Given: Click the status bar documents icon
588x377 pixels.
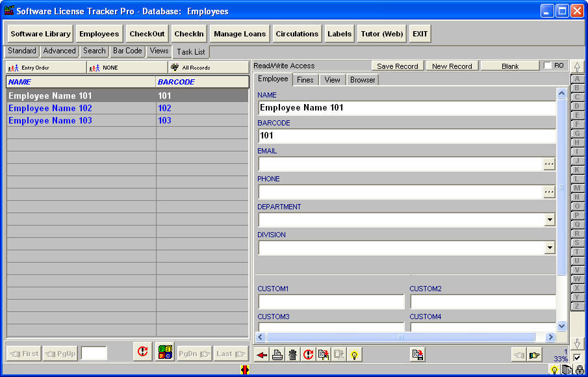Looking at the screenshot, I should tap(567, 370).
